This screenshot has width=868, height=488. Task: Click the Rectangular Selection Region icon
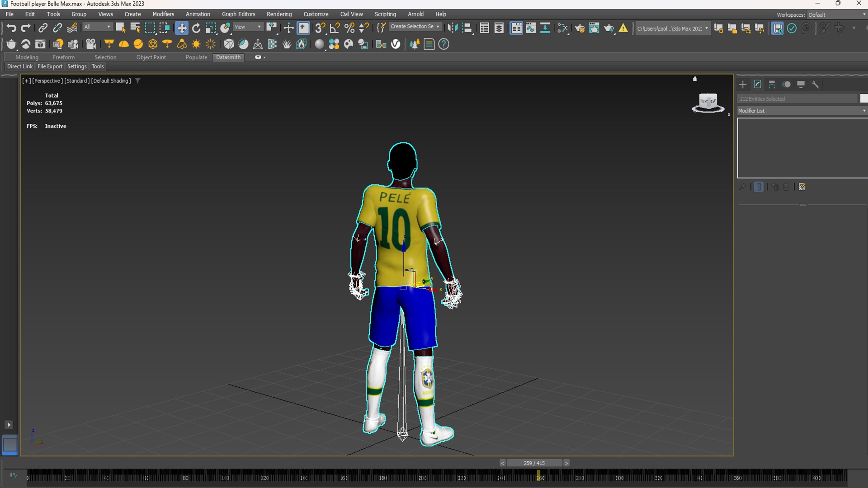tap(150, 28)
